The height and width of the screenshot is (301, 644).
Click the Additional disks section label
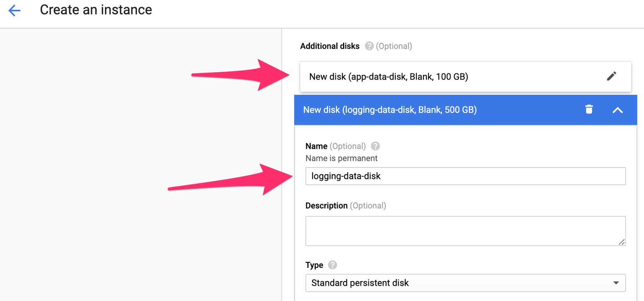pyautogui.click(x=329, y=46)
